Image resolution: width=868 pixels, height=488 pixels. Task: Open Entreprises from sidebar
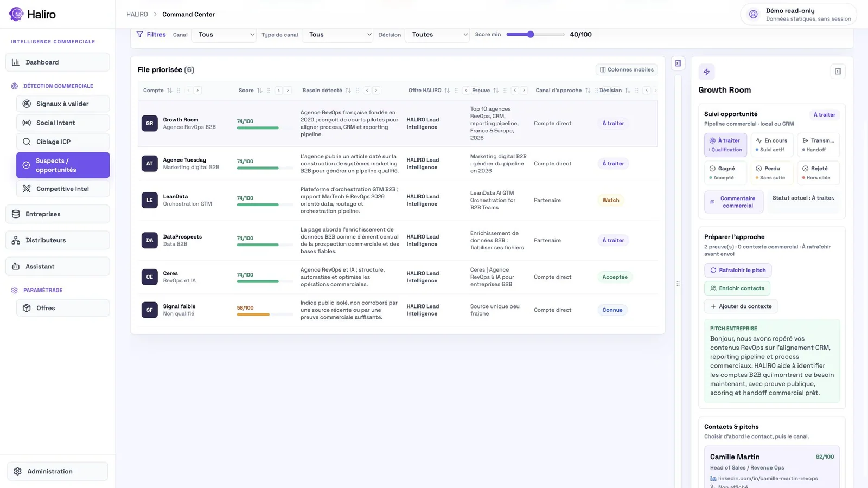(58, 214)
